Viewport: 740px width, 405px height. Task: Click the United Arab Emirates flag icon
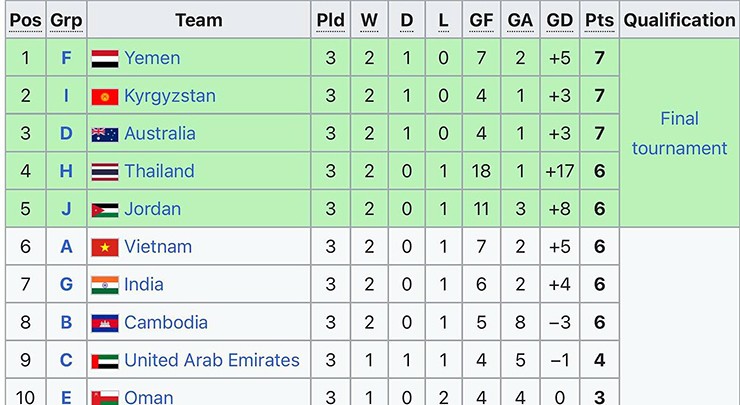click(105, 361)
